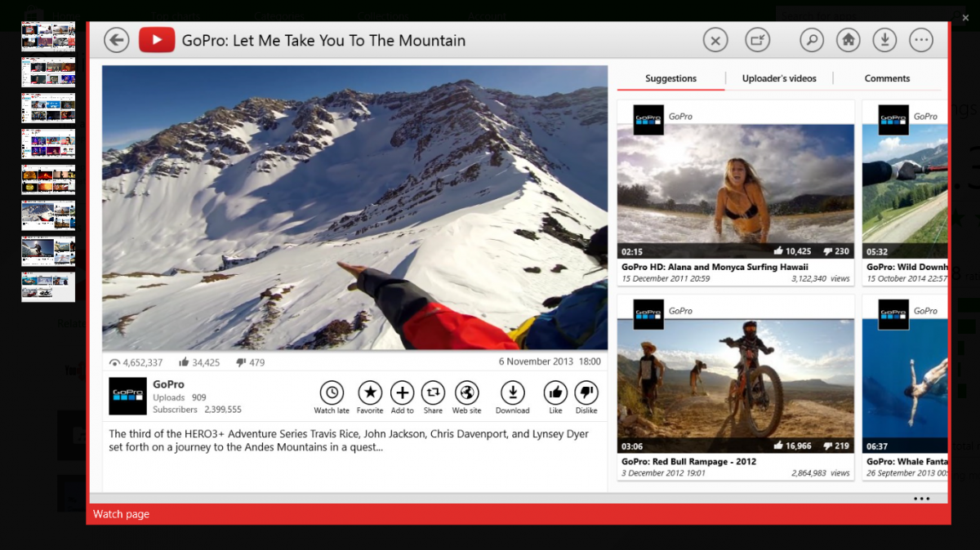Click '16,966' likes count on Rampage card
The image size is (980, 550).
click(799, 446)
